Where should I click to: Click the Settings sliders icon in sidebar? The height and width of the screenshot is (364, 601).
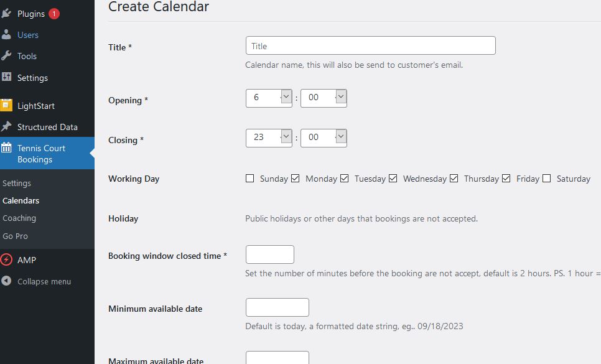6,77
